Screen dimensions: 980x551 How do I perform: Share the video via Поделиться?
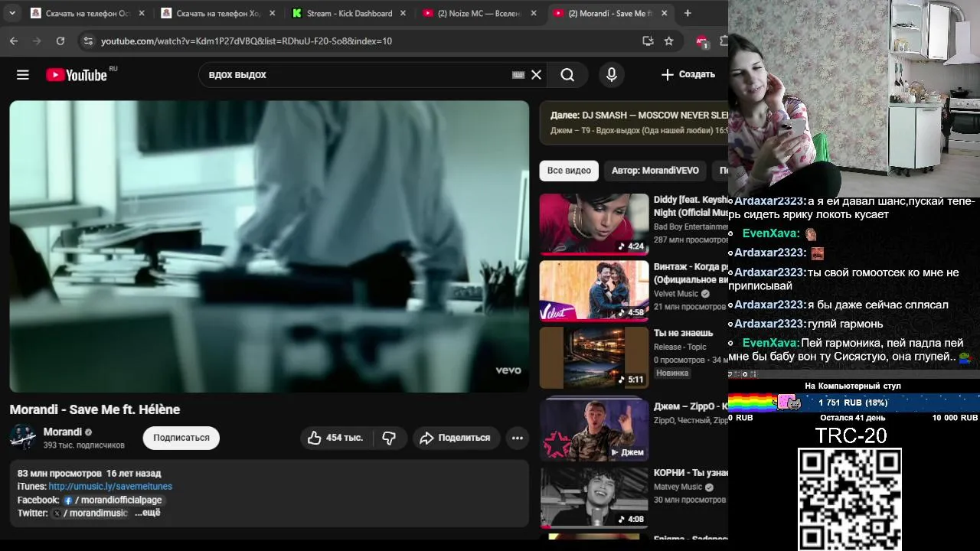click(x=456, y=438)
